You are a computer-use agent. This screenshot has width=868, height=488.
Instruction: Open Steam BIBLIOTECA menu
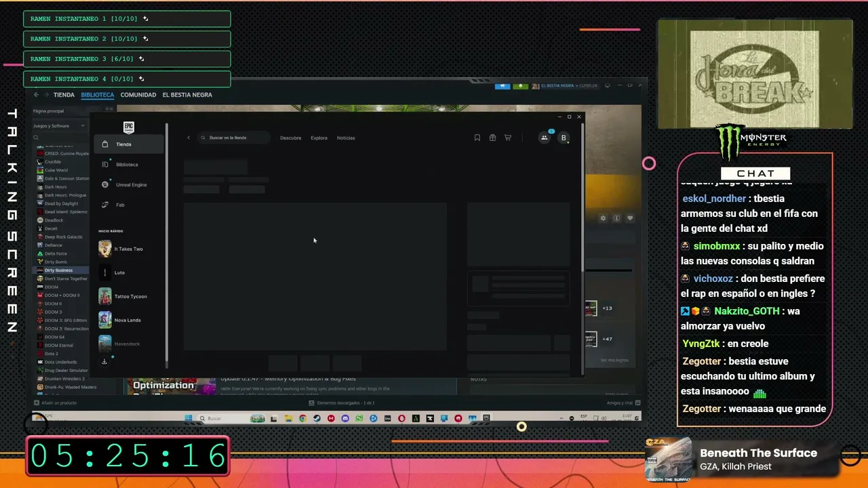(98, 95)
